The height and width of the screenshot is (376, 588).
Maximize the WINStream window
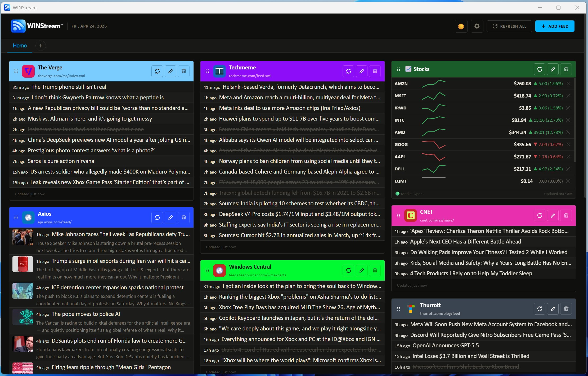(558, 7)
